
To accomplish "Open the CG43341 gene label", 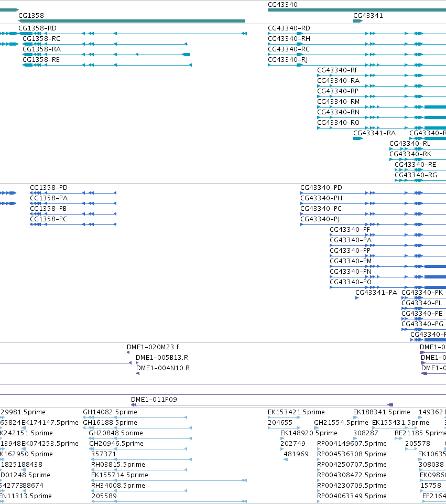I will [368, 15].
